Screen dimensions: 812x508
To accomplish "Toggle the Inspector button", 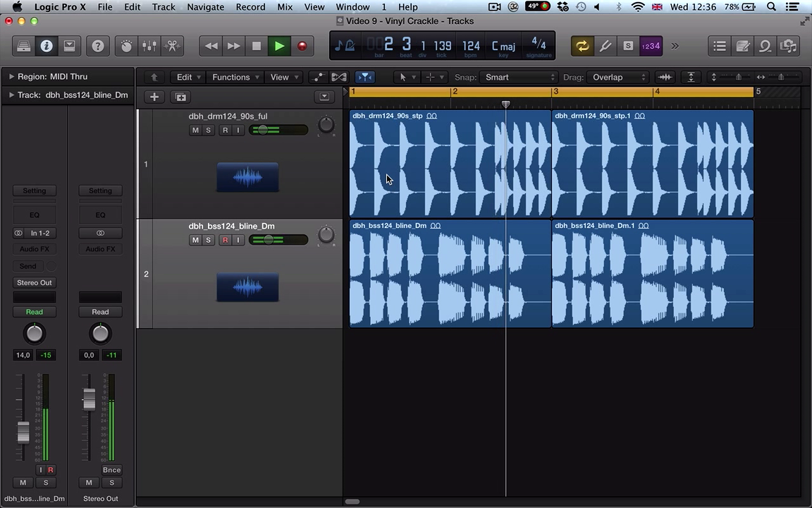I will click(x=47, y=46).
